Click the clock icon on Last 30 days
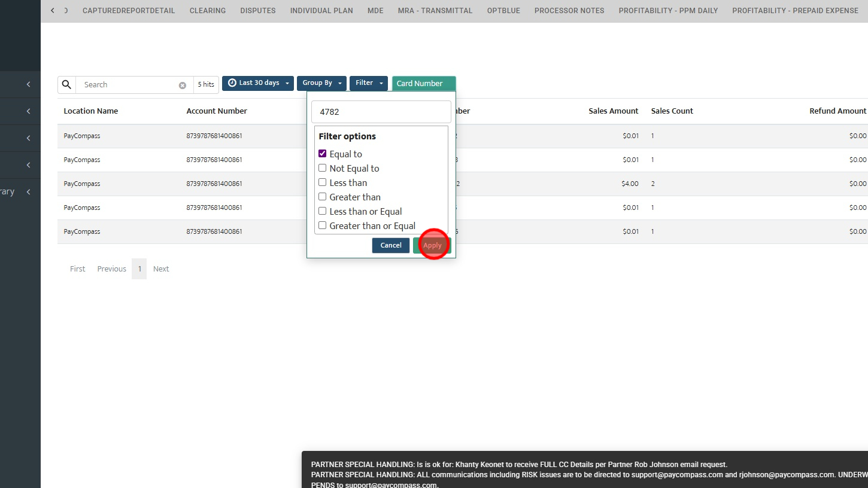The image size is (868, 488). pos(232,83)
